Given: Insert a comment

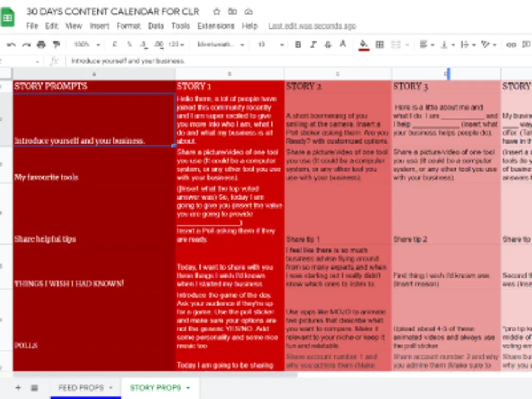Looking at the screenshot, I should (x=527, y=45).
